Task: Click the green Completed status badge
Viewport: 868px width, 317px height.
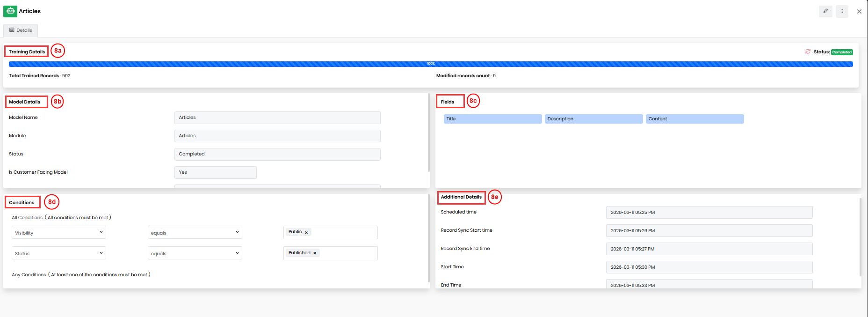Action: (842, 52)
